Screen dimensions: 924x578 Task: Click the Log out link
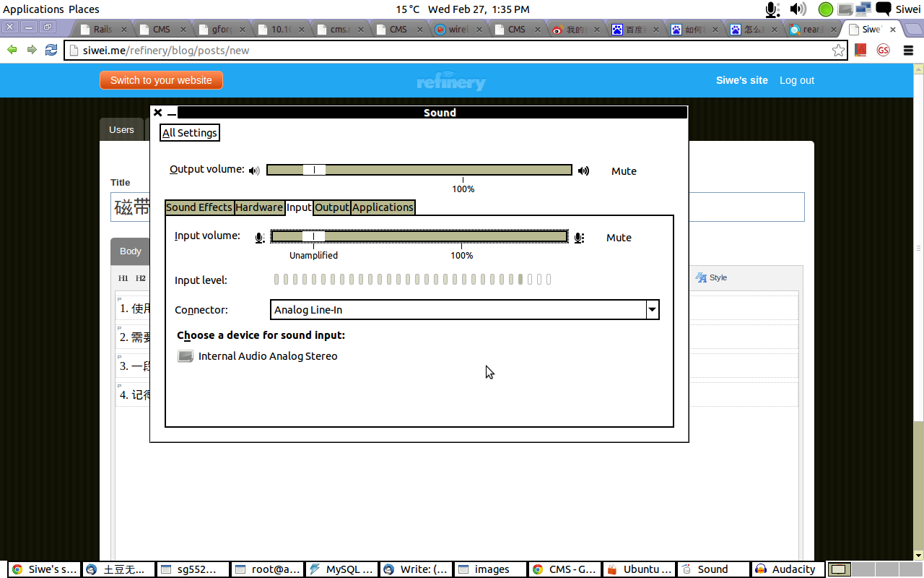tap(796, 80)
